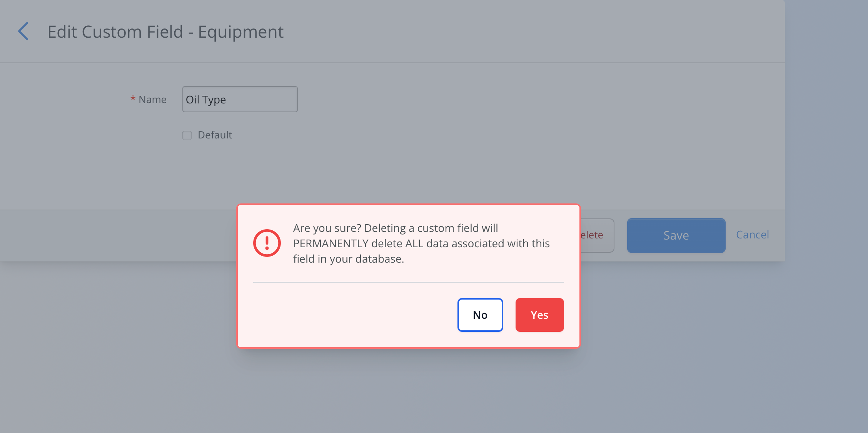Click the Name field label
868x433 pixels.
pos(152,100)
